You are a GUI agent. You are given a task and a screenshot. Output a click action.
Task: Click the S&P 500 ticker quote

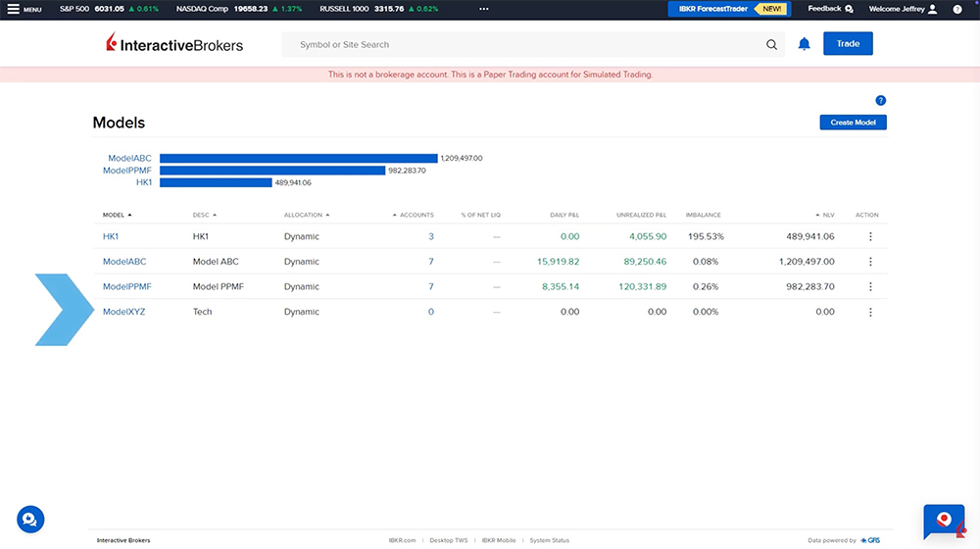pyautogui.click(x=109, y=9)
